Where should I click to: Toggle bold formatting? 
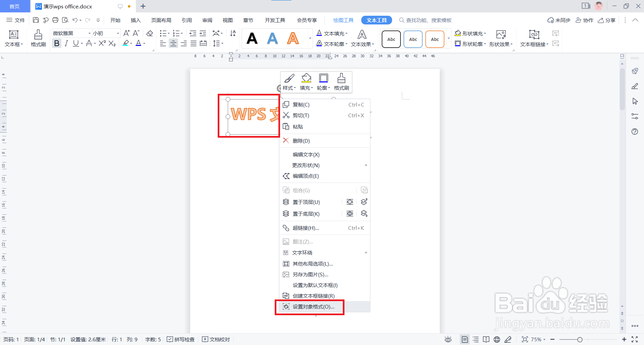pos(57,43)
